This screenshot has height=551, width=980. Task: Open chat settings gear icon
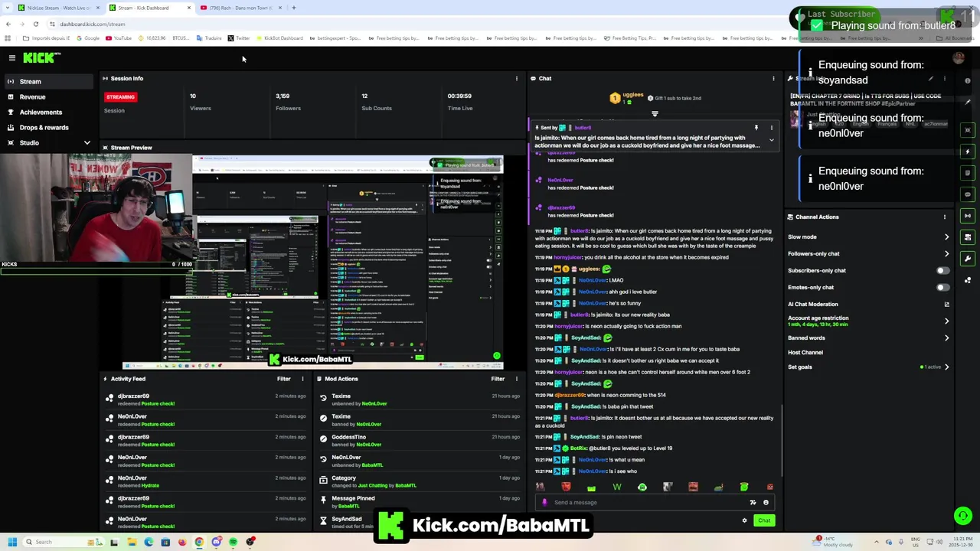[x=744, y=520]
